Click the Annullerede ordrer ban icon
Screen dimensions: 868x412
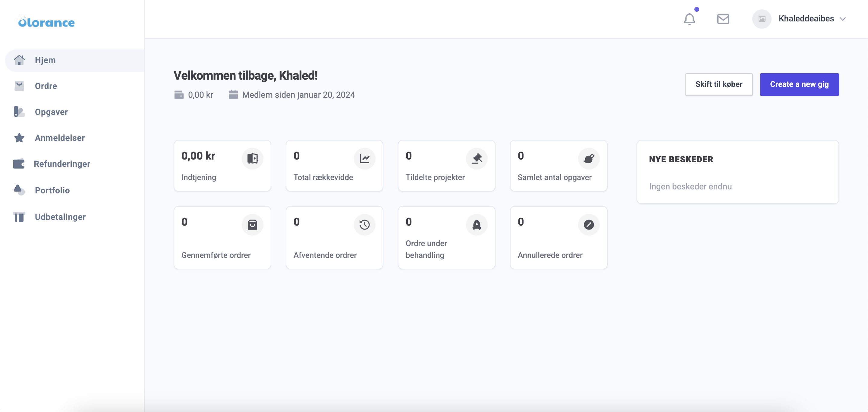coord(588,224)
